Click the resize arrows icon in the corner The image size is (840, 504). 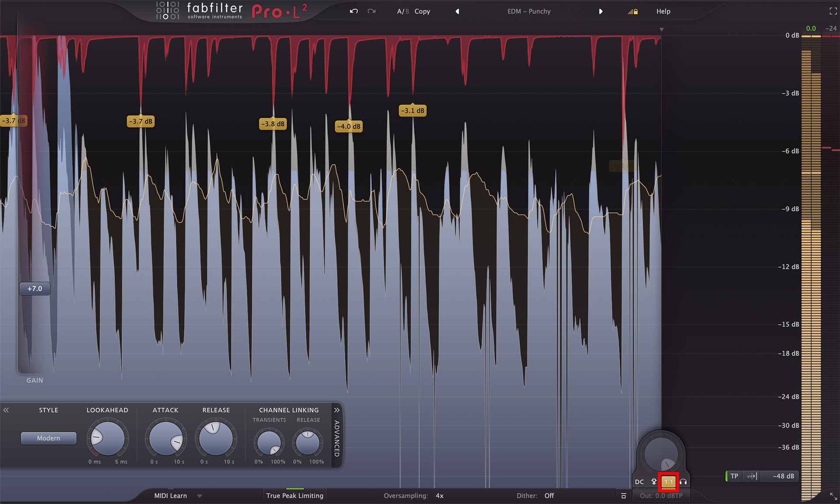(833, 496)
